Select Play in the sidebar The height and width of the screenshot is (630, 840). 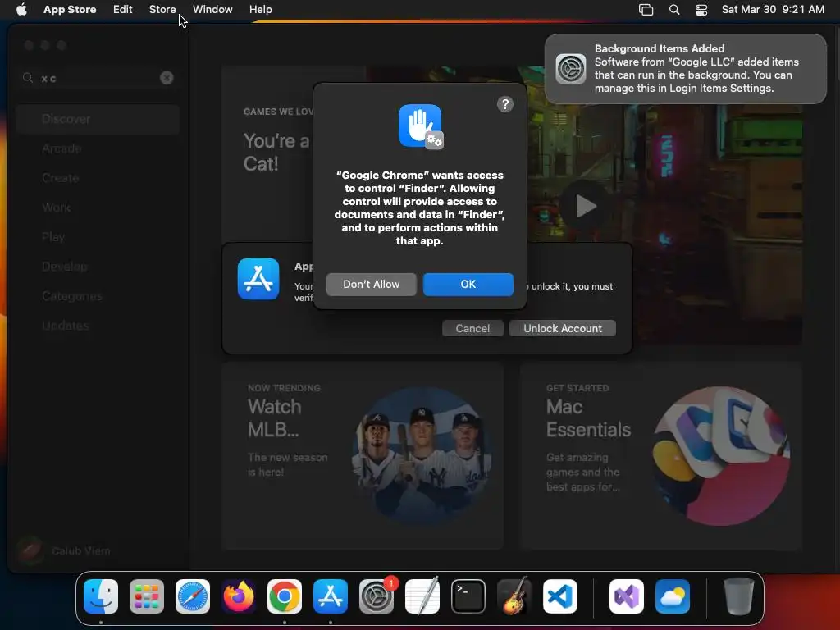point(98,237)
